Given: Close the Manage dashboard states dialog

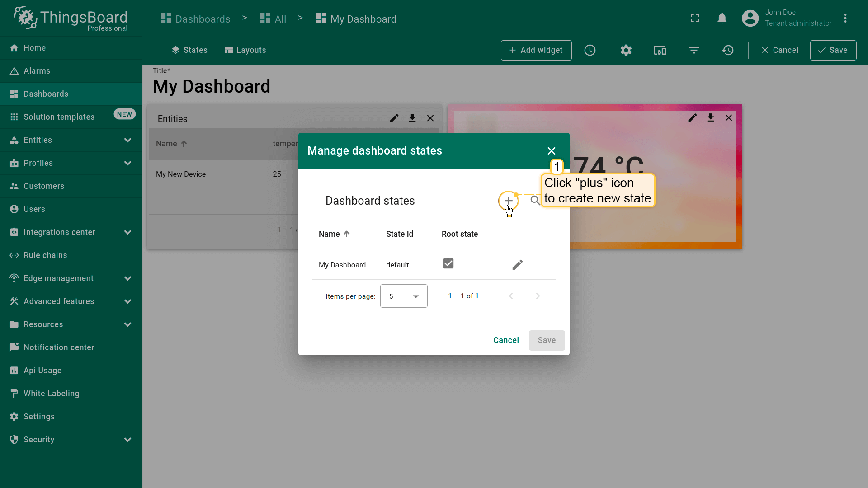Looking at the screenshot, I should (551, 151).
